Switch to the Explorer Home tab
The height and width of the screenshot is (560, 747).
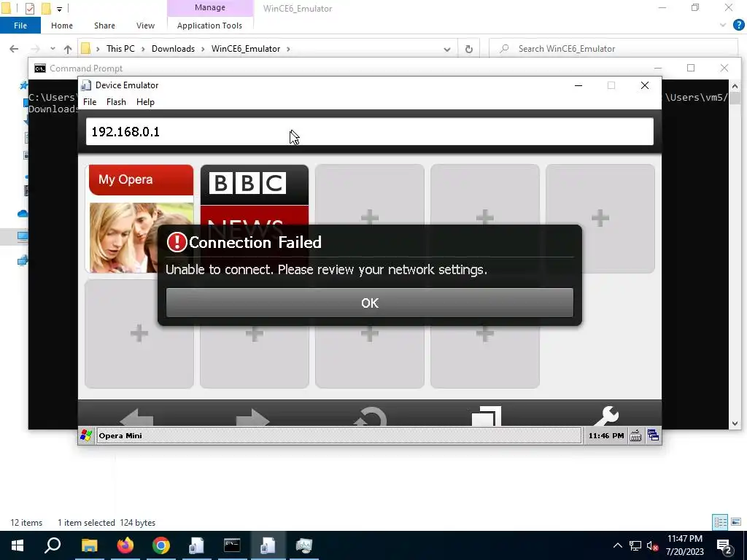[62, 26]
